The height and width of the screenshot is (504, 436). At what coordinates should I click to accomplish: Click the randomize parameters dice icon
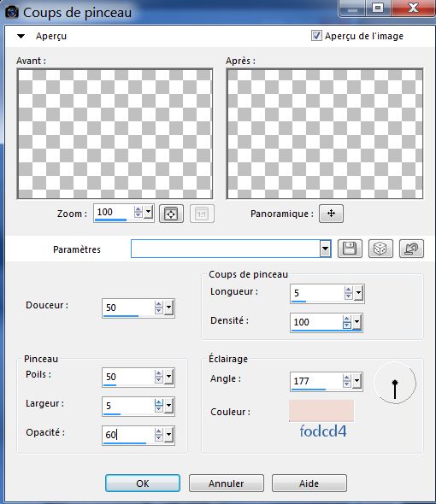tap(380, 249)
